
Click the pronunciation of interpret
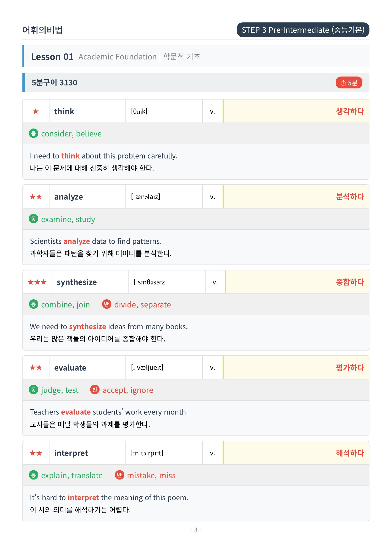pyautogui.click(x=147, y=453)
